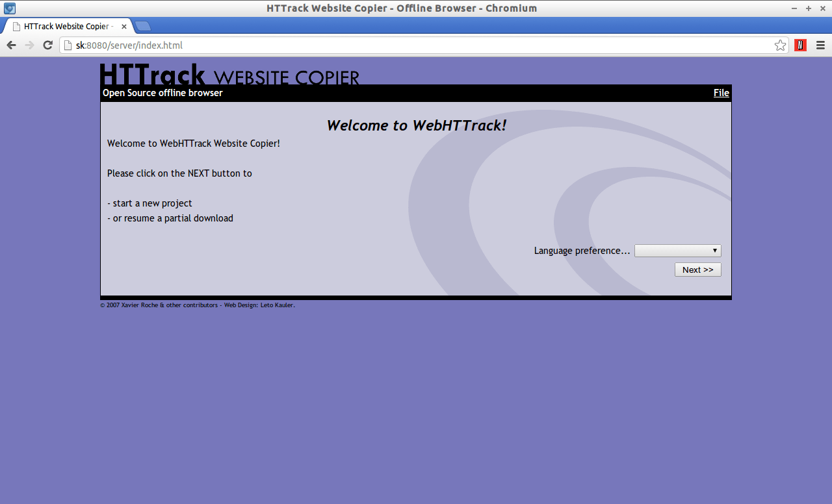Open the Language preference dropdown

tap(678, 250)
